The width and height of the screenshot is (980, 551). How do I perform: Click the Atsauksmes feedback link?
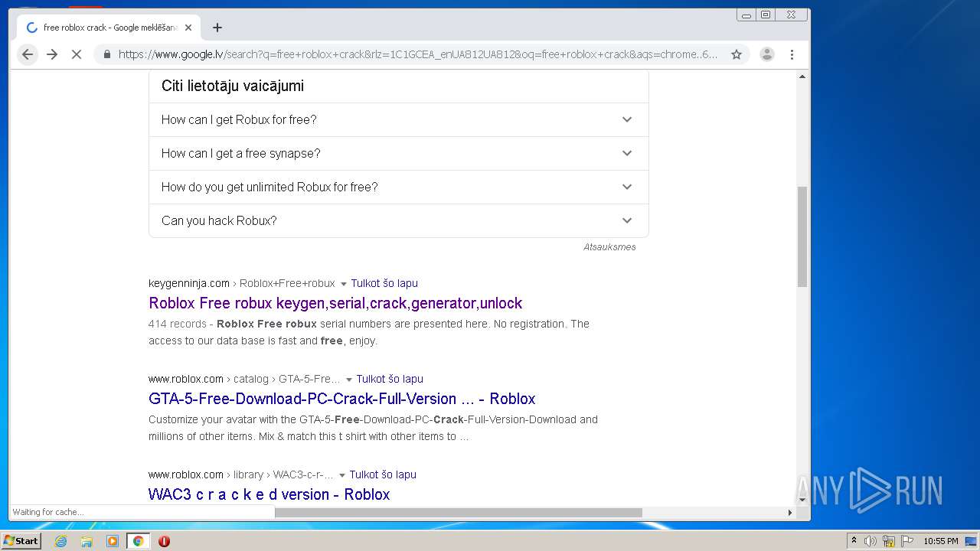coord(609,247)
